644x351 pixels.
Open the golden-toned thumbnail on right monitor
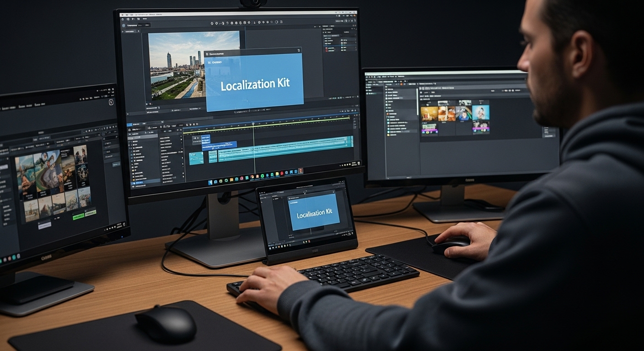tap(429, 113)
